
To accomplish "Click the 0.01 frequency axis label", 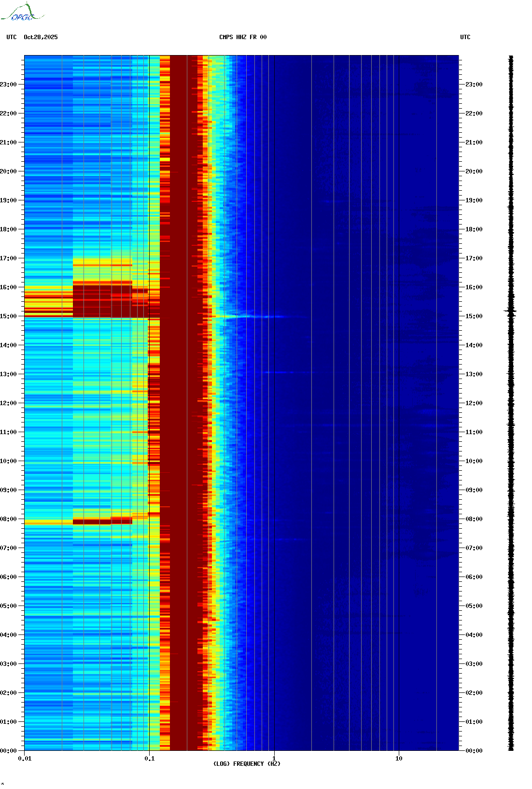I will [x=25, y=759].
